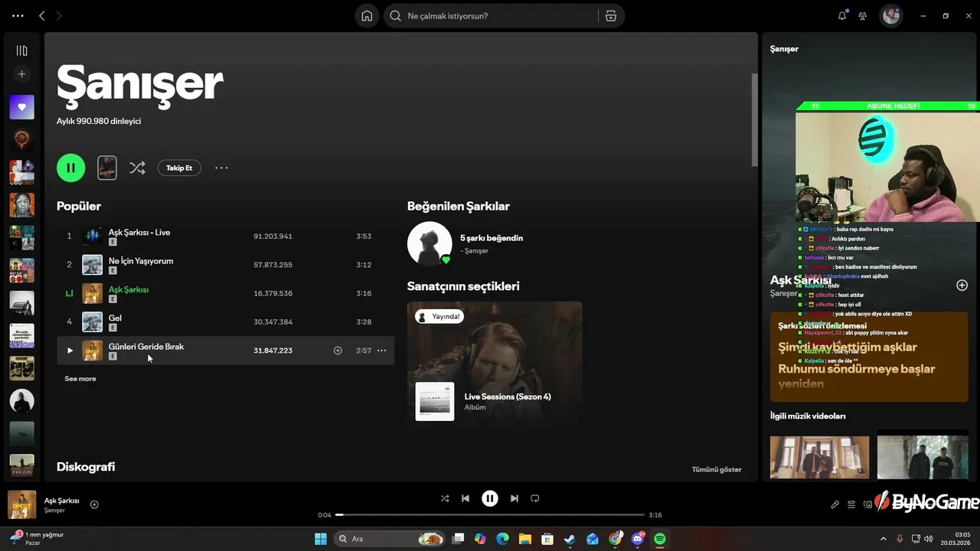
Task: Pause playback in bottom player
Action: (x=490, y=498)
